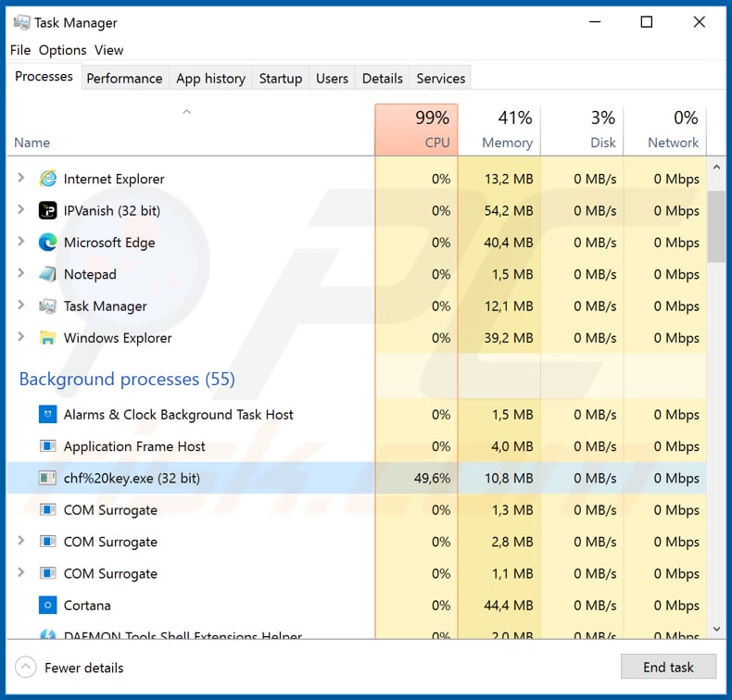
Task: Click the Internet Explorer process icon
Action: [47, 179]
